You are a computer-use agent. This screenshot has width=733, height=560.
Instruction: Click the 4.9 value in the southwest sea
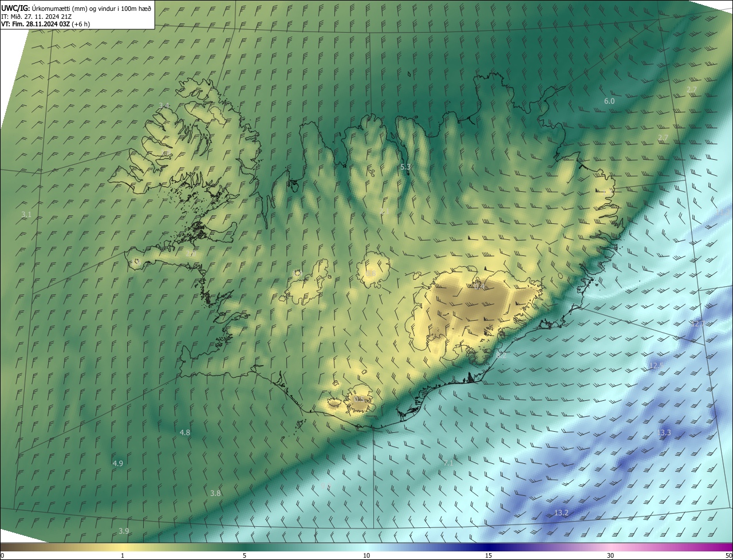point(118,463)
